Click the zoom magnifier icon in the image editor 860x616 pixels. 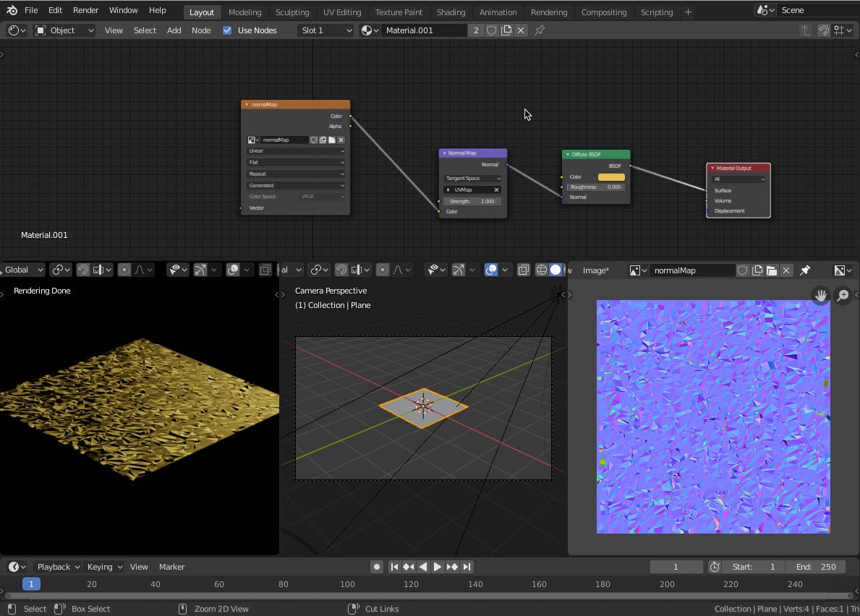tap(843, 295)
